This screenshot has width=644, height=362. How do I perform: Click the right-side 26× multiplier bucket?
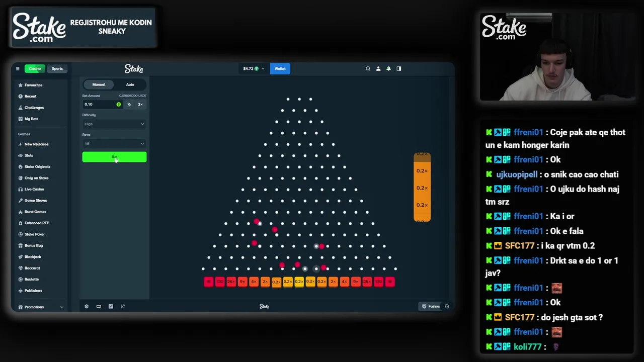[x=367, y=282]
